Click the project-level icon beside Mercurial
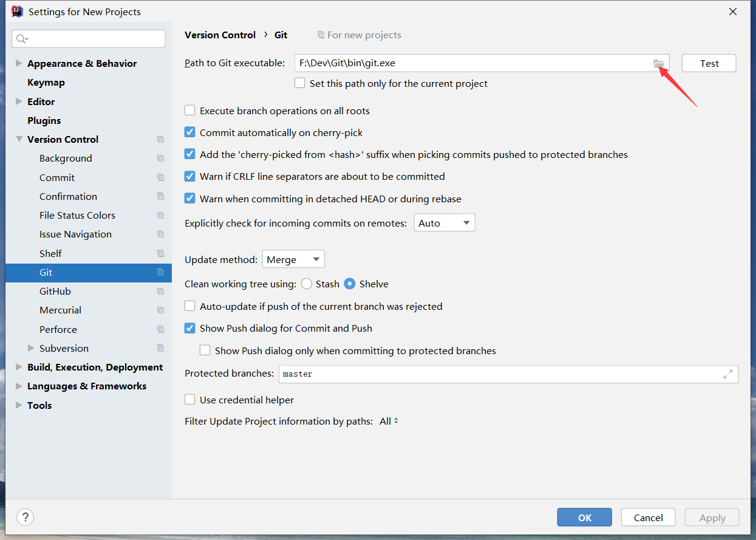The height and width of the screenshot is (540, 756). tap(160, 310)
